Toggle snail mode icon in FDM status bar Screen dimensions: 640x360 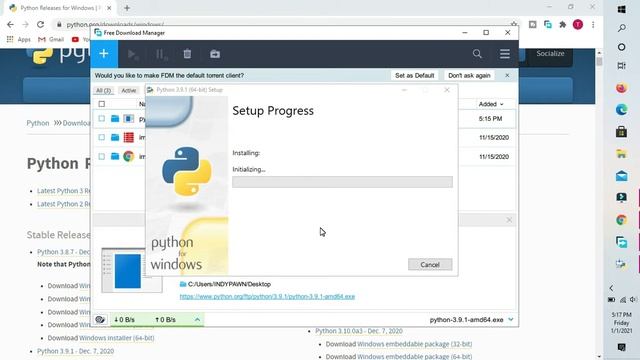pos(100,320)
